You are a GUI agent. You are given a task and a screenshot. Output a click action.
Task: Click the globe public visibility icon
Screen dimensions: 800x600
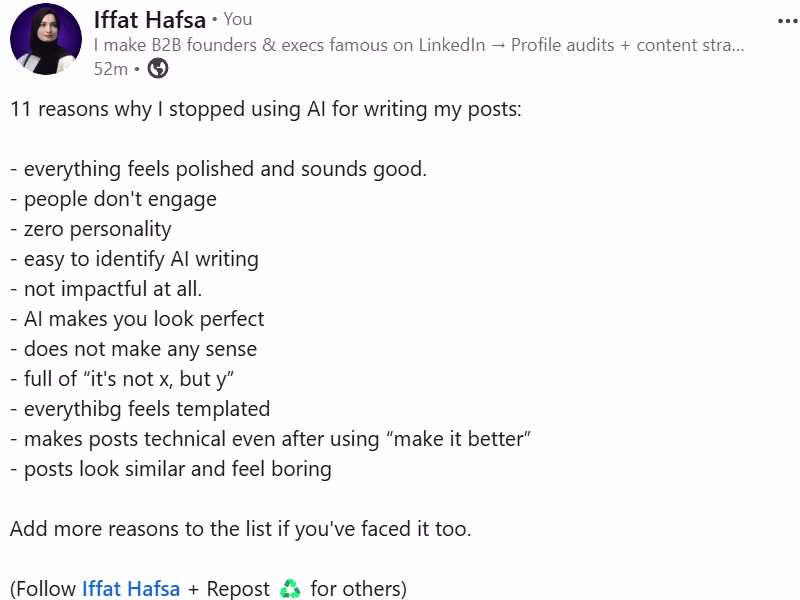pyautogui.click(x=158, y=68)
